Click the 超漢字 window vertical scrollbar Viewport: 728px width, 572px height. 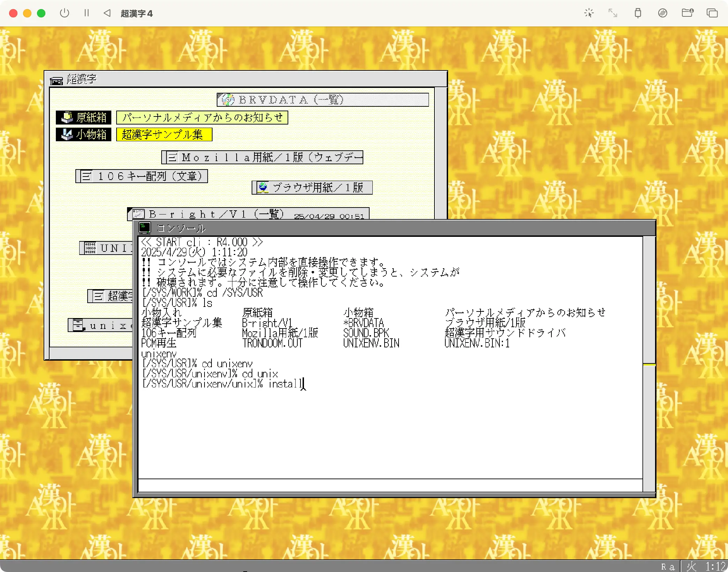pos(441,153)
